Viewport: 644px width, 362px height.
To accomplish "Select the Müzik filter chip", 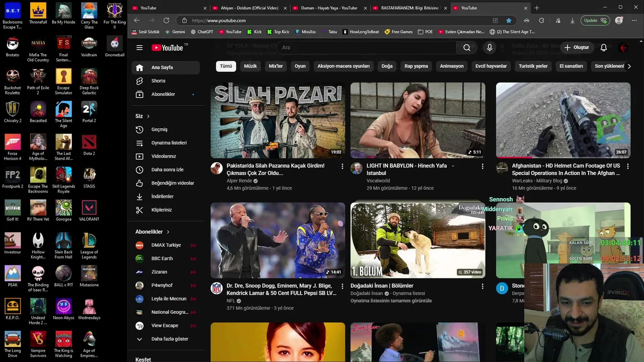I will point(250,66).
